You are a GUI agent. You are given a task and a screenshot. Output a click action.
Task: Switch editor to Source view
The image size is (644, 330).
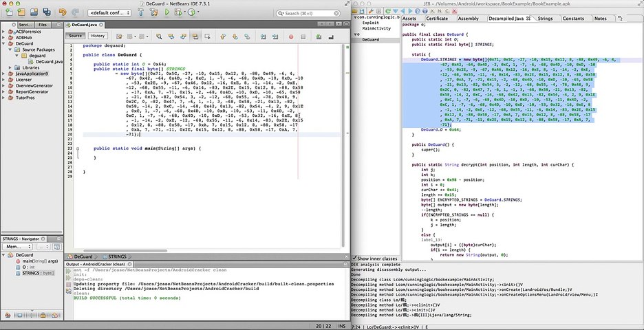click(75, 36)
